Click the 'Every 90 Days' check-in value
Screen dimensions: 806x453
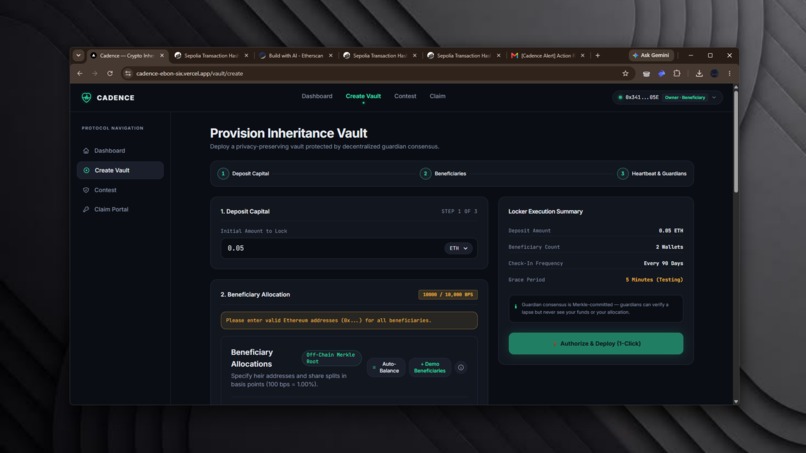tap(663, 263)
